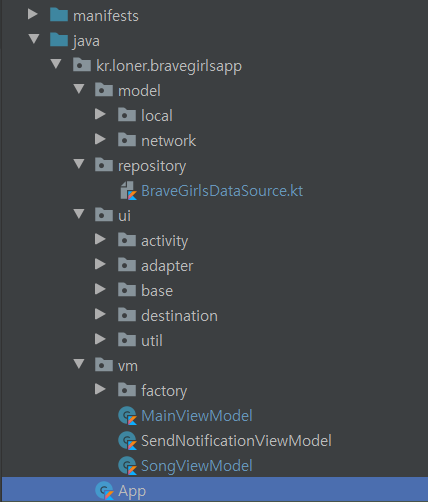This screenshot has height=502, width=428.
Task: Click the manifests folder icon
Action: 59,15
